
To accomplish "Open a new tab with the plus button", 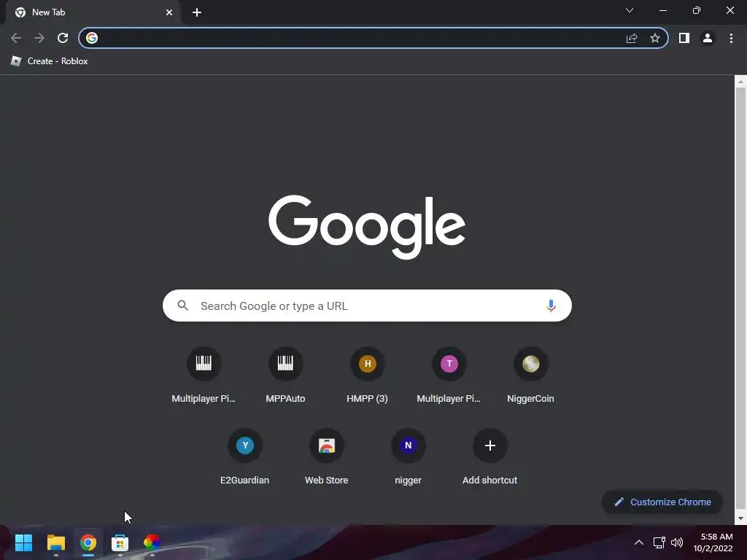I will tap(197, 12).
